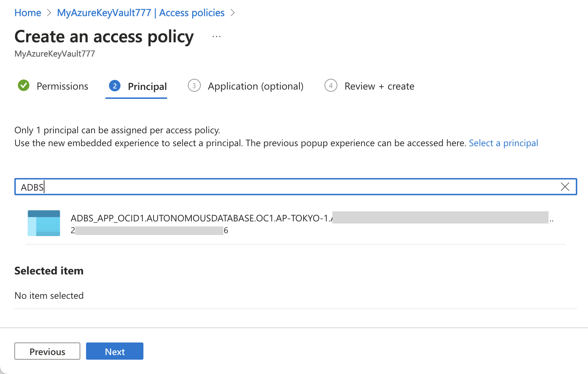
Task: Go to Home breadcrumb link
Action: (28, 13)
